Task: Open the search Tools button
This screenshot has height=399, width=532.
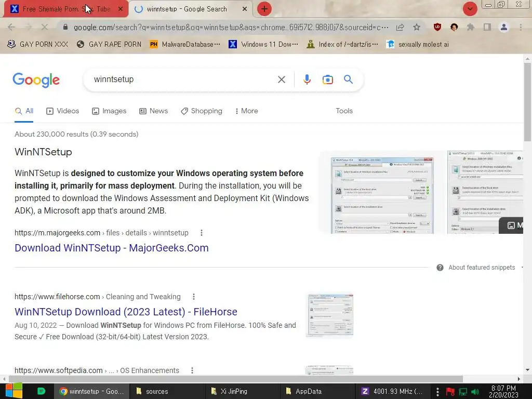Action: [x=344, y=111]
